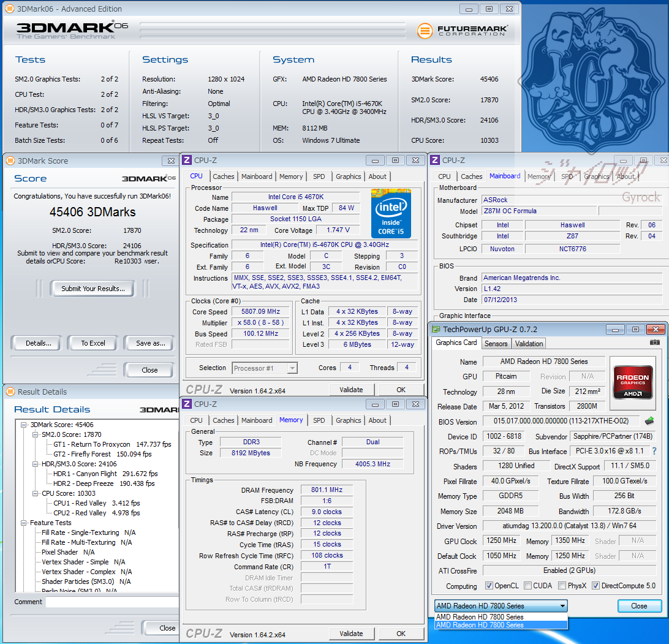Collapse the 3DMark Score: 45406 tree node
The width and height of the screenshot is (669, 644).
pos(24,425)
